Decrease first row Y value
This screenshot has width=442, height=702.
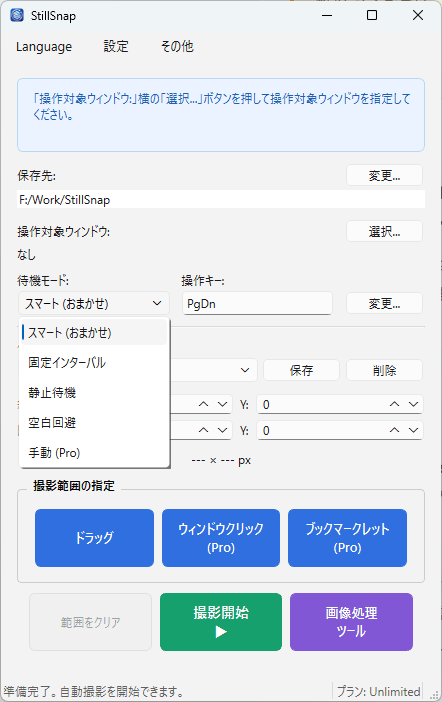(x=413, y=404)
